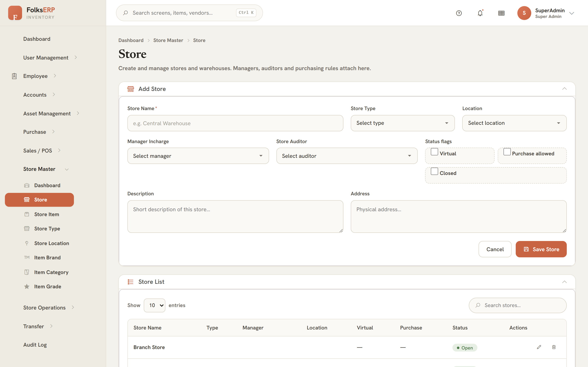This screenshot has height=367, width=588.
Task: Open the Store Type dropdown
Action: click(403, 123)
